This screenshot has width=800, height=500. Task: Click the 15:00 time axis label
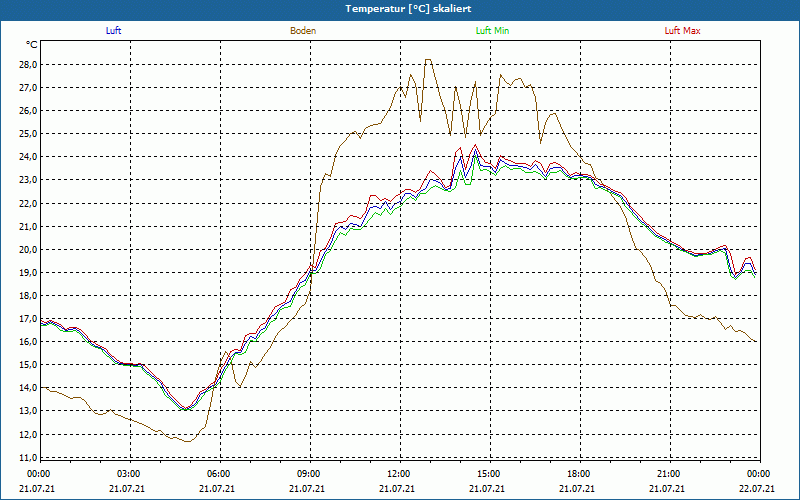pyautogui.click(x=490, y=474)
